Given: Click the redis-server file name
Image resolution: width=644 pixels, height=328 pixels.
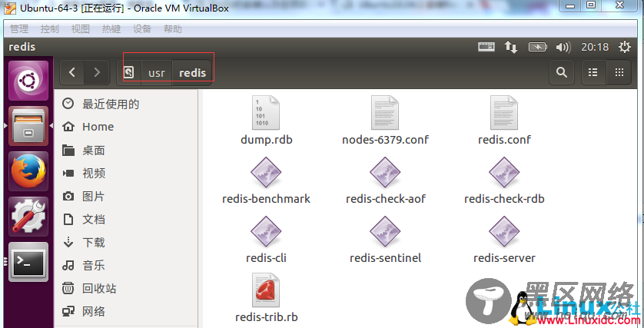Looking at the screenshot, I should coord(504,258).
